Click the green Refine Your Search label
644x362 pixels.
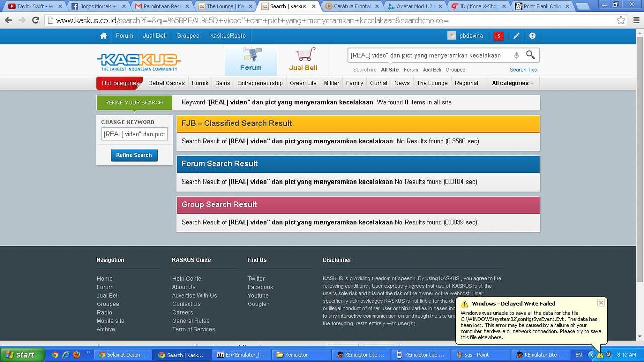click(x=134, y=103)
